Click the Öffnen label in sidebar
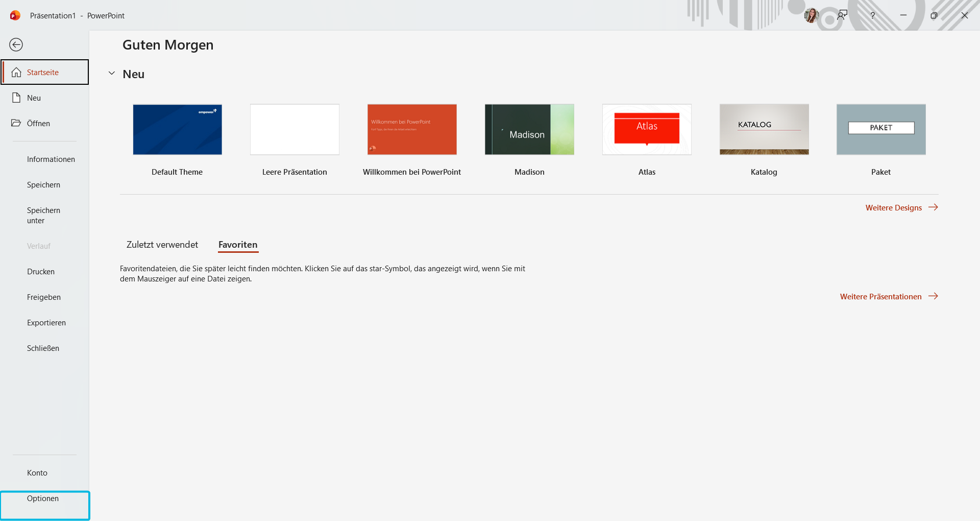 pyautogui.click(x=38, y=124)
